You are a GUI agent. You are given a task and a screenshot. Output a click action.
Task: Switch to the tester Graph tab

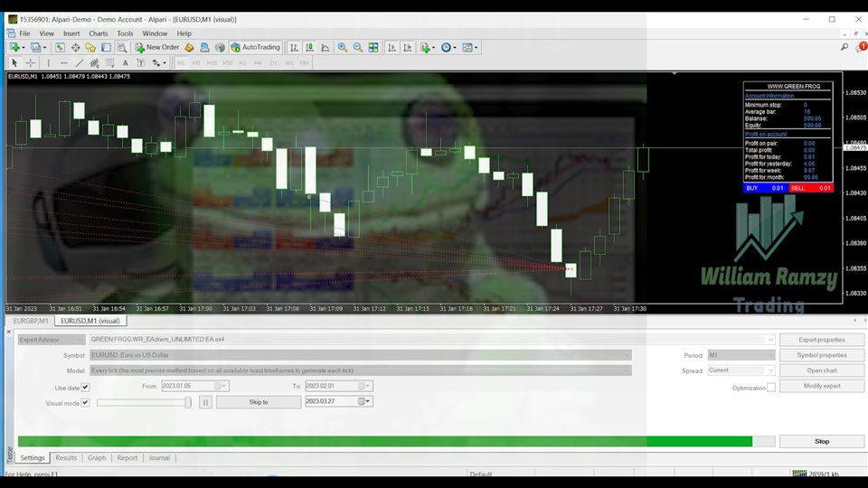tap(97, 458)
